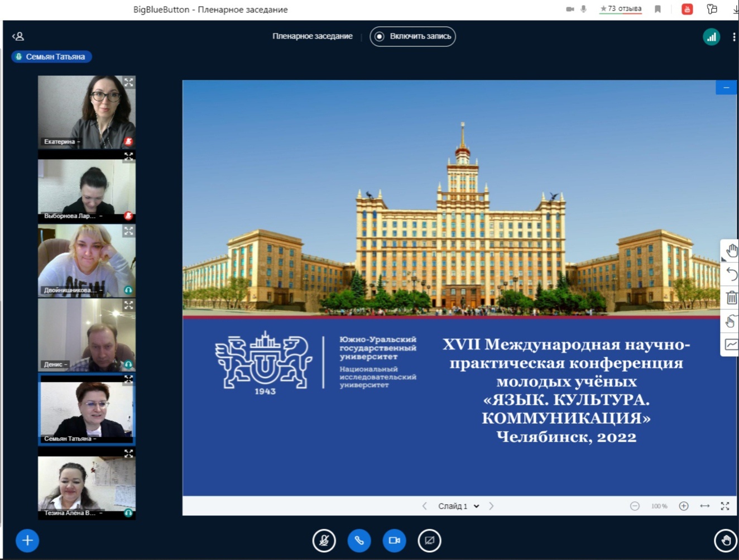Click the undo annotation tool
Viewport: 739px width, 560px height.
click(x=731, y=274)
